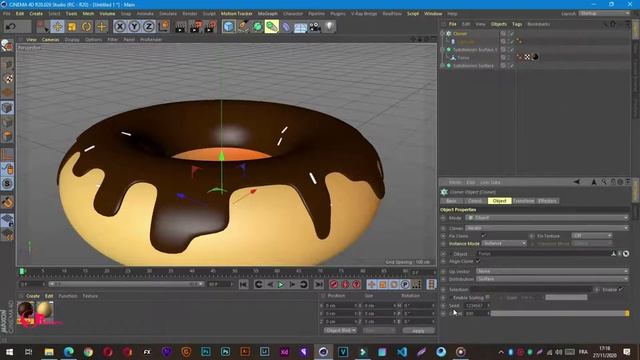The height and width of the screenshot is (360, 640).
Task: Click Render to Picture Viewer icon
Action: click(x=196, y=27)
